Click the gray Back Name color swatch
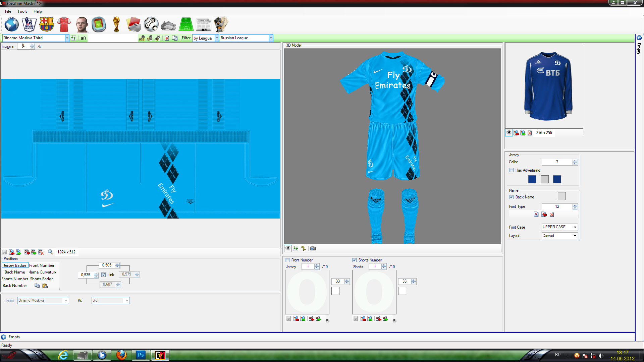 click(x=561, y=196)
